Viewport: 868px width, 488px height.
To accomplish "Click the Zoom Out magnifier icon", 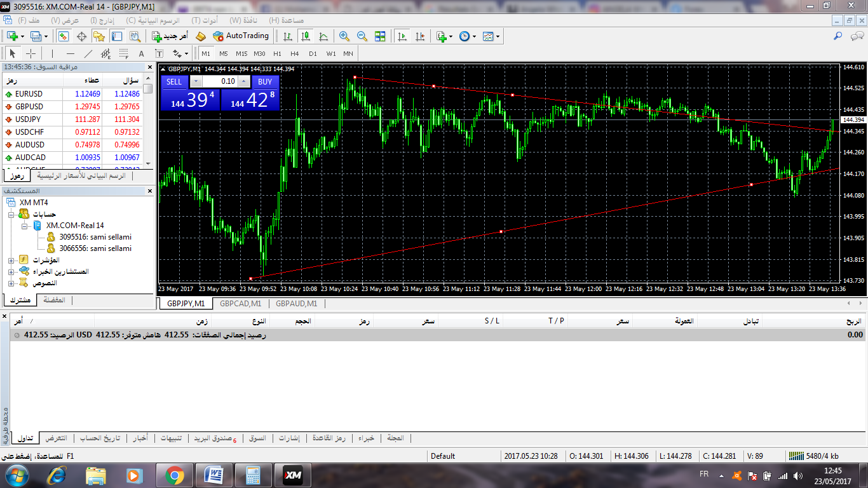I will [x=362, y=36].
